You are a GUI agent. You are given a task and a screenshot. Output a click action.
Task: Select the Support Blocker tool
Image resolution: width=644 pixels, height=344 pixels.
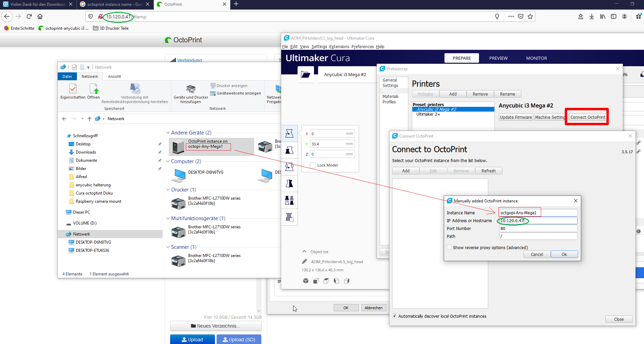click(x=289, y=217)
